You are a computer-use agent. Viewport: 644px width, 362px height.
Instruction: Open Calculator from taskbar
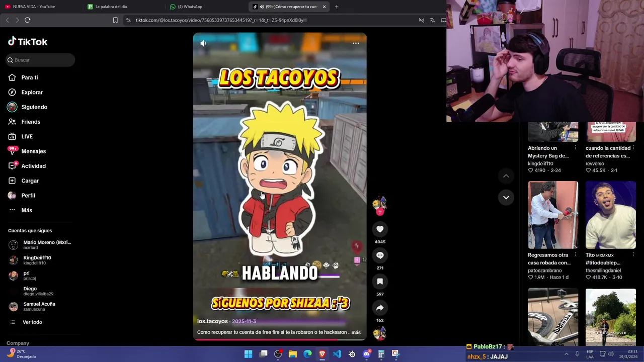tap(381, 354)
